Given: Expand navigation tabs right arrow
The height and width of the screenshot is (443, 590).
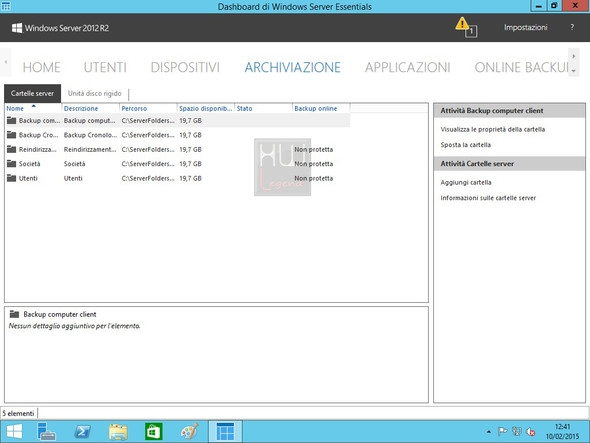Looking at the screenshot, I should pyautogui.click(x=573, y=56).
